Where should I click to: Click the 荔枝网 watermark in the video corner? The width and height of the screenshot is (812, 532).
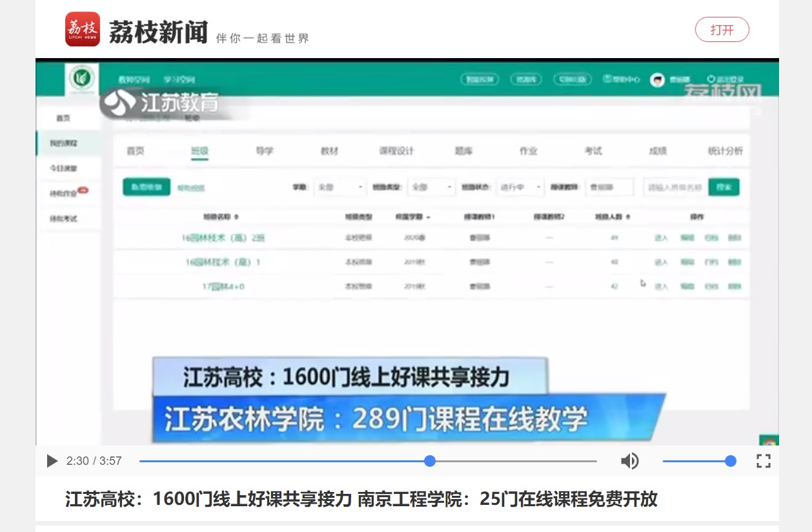point(723,94)
